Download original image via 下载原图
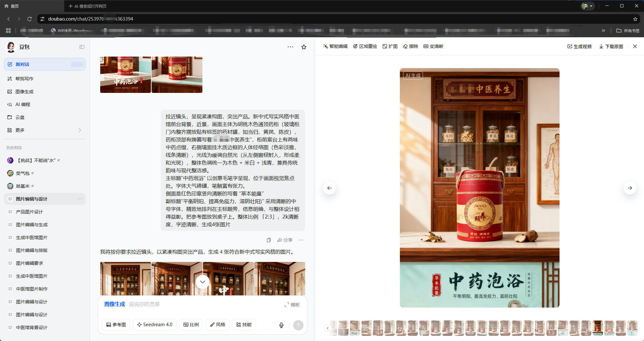The width and height of the screenshot is (644, 341). (x=611, y=47)
